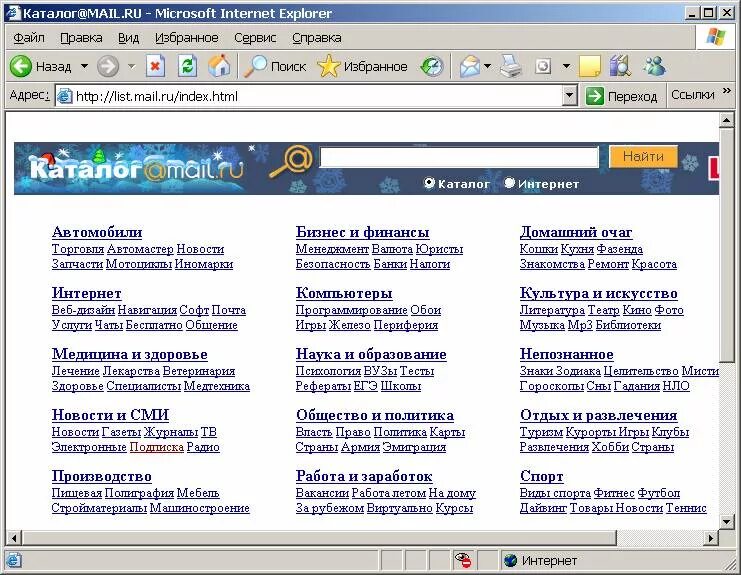Open the History clock icon

(432, 67)
